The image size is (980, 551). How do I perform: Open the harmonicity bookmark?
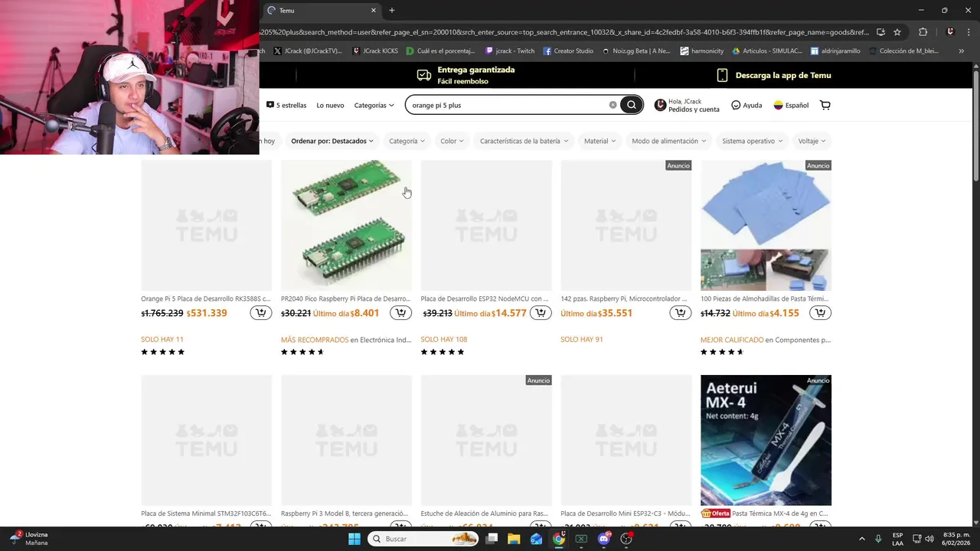701,51
